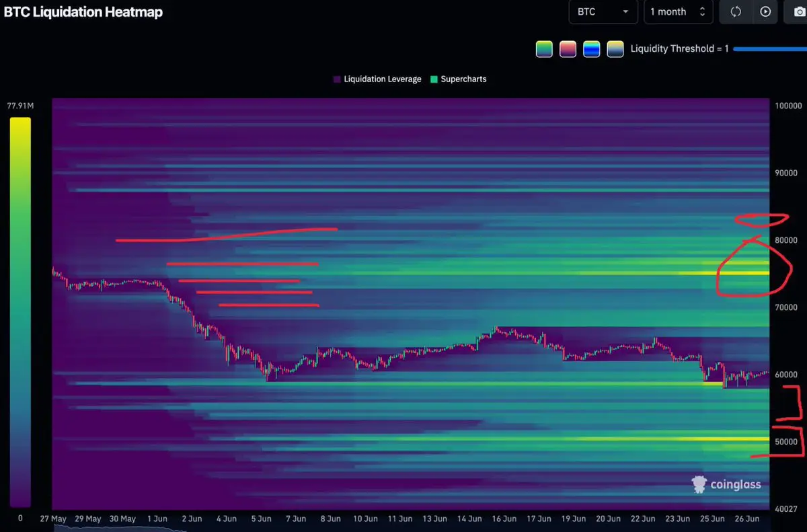Click the 77.91M scale maximum label
The width and height of the screenshot is (807, 532).
pyautogui.click(x=21, y=106)
